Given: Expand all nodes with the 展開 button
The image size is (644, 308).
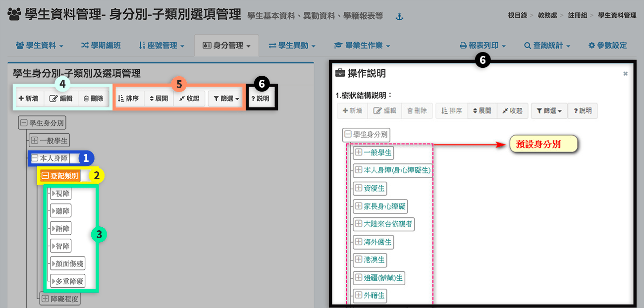Looking at the screenshot, I should point(159,99).
